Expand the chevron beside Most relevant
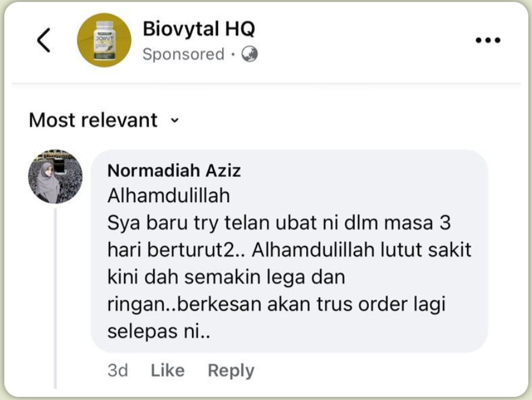 pyautogui.click(x=175, y=120)
